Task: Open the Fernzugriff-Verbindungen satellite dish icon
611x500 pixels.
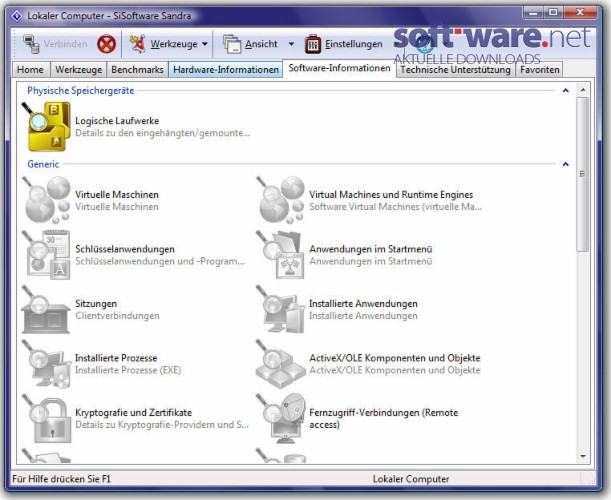Action: [x=280, y=418]
